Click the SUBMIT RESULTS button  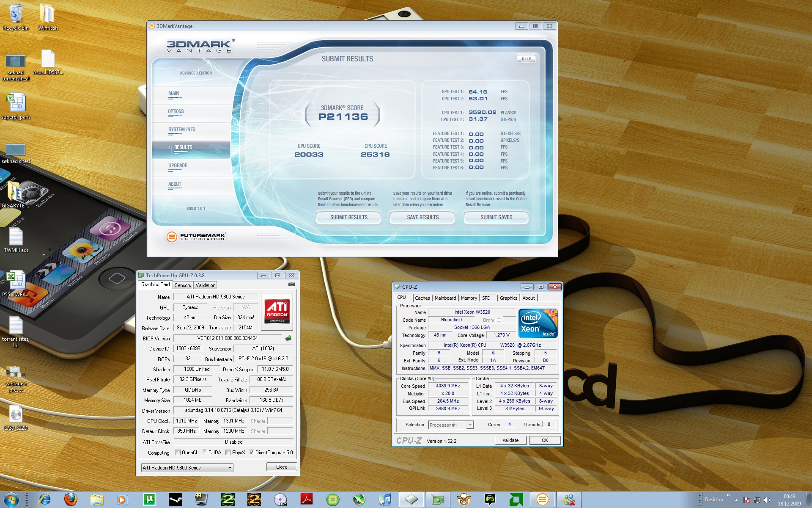[348, 217]
